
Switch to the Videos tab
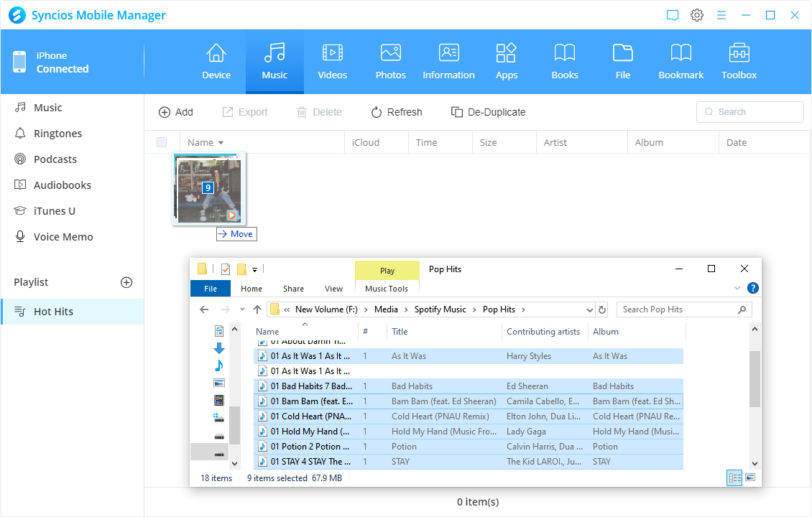pos(333,62)
